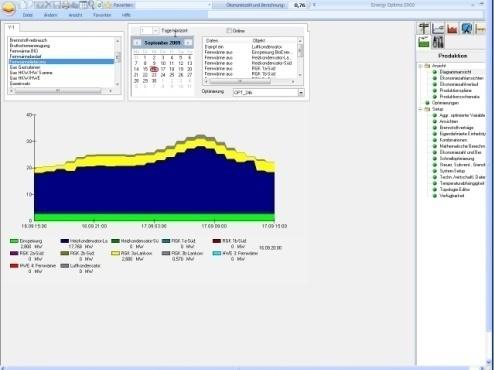The image size is (494, 370).
Task: Open the line chart axes icon
Action: [x=438, y=28]
